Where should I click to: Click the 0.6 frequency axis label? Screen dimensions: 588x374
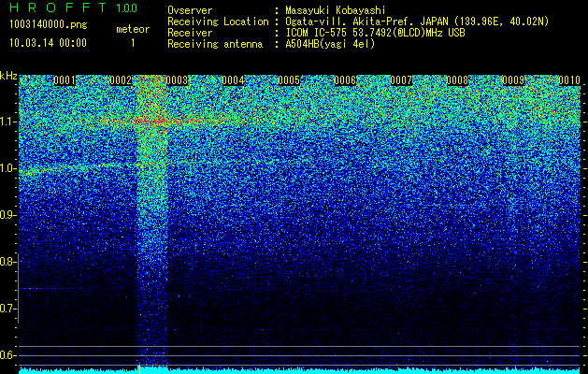pyautogui.click(x=7, y=355)
